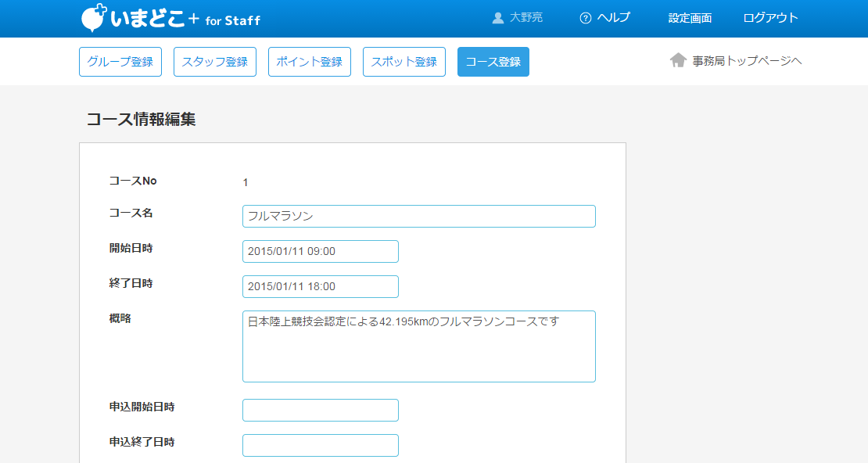
Task: Go to the スポット登録 tab
Action: [404, 62]
